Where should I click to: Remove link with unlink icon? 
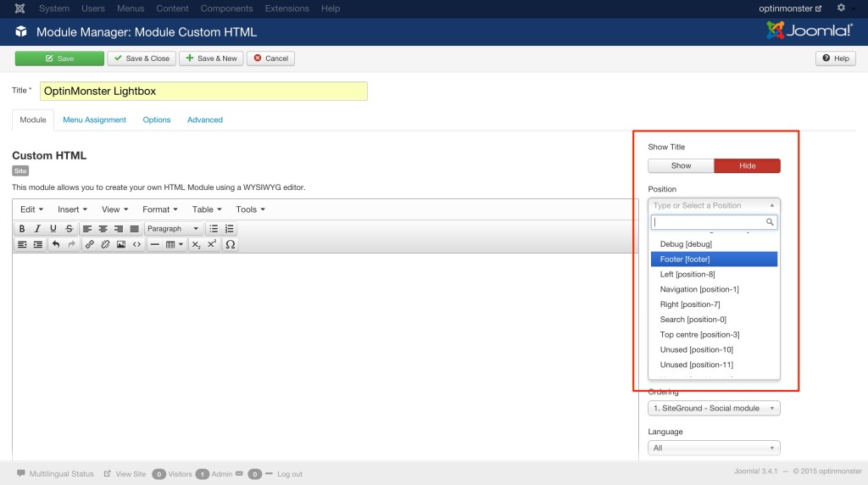click(x=105, y=244)
